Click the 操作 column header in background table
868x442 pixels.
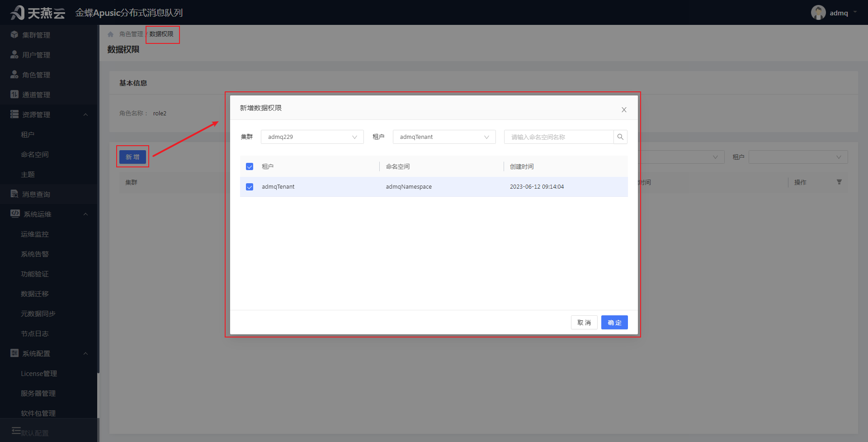(800, 182)
